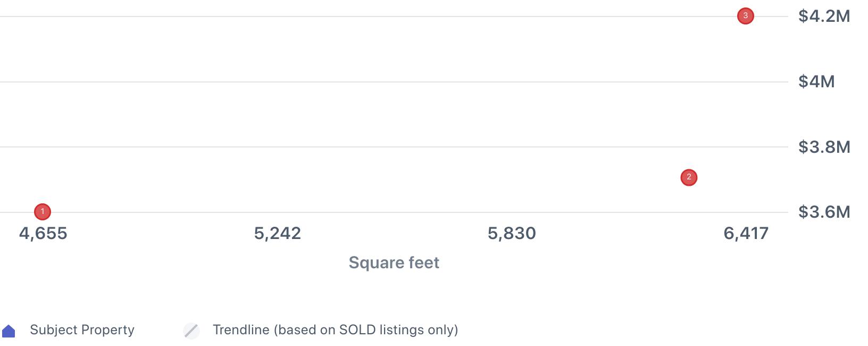Click the $3.6M y-axis label

tap(824, 212)
